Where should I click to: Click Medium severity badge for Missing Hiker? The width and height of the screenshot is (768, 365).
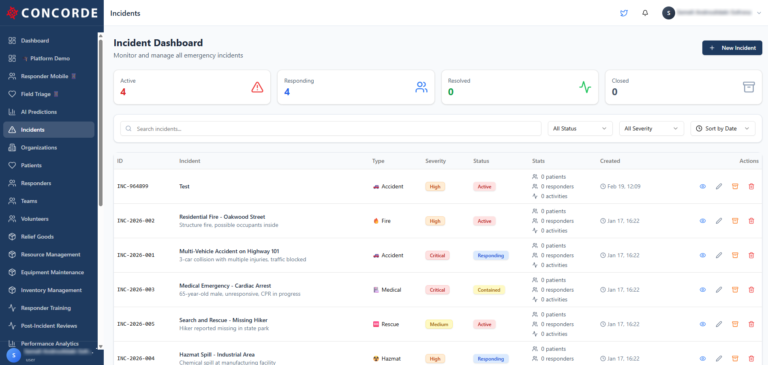pos(439,324)
